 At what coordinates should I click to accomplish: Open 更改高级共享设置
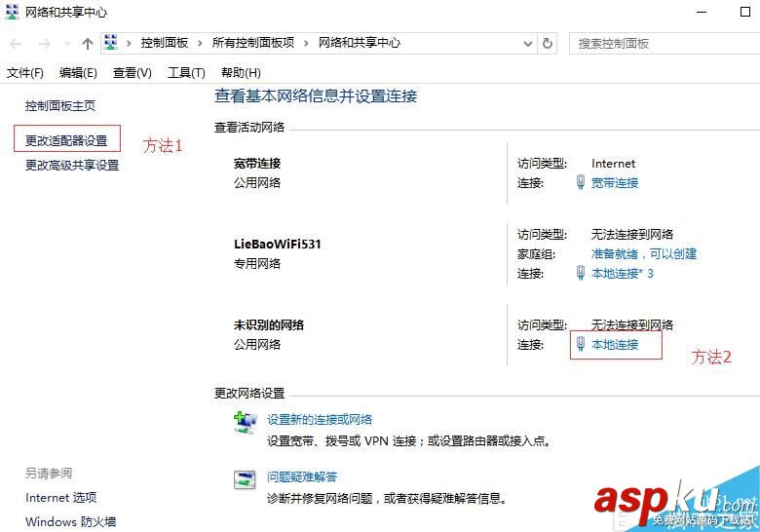coord(72,166)
